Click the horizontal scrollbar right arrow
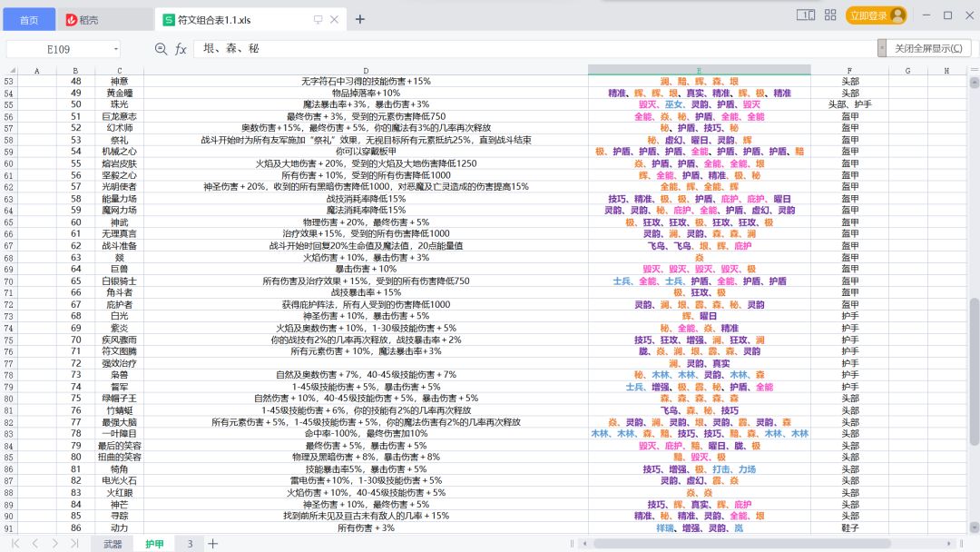 (949, 544)
